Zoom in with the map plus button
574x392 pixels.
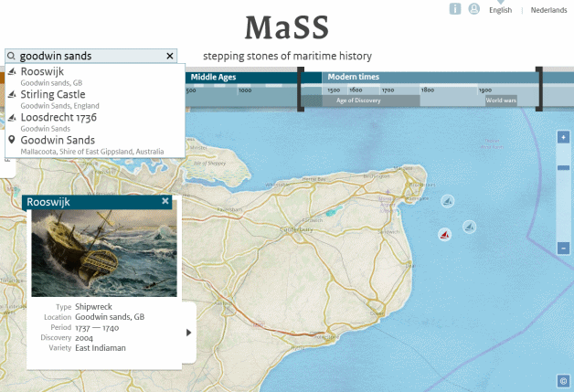[563, 137]
